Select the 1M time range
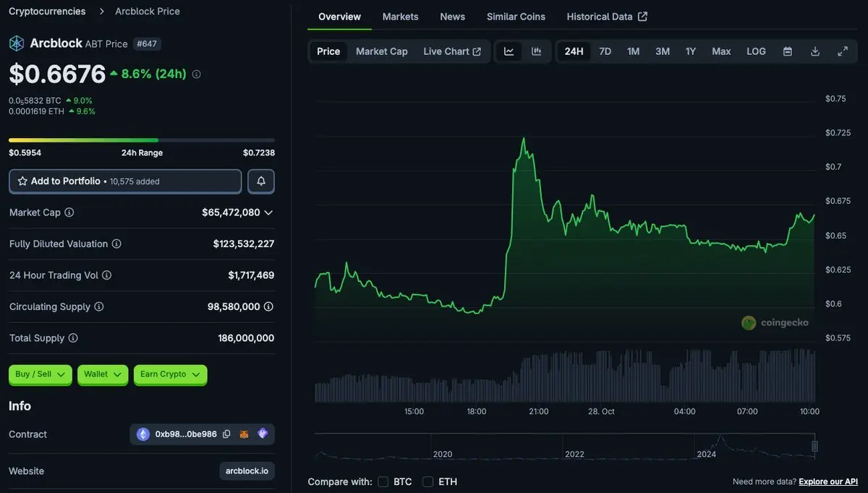868x493 pixels. [633, 51]
